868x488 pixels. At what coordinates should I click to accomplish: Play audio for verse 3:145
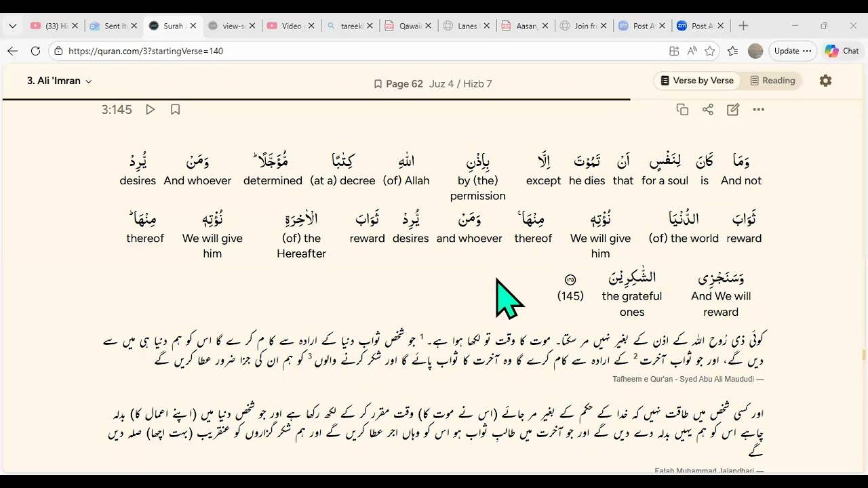(151, 109)
